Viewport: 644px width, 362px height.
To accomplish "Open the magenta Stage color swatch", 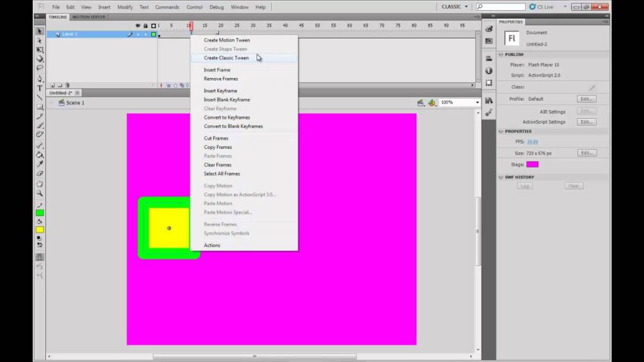I will 532,165.
